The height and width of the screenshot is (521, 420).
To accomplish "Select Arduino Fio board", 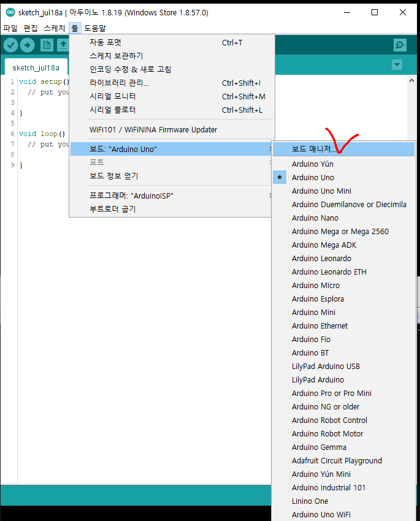I will coord(343,339).
